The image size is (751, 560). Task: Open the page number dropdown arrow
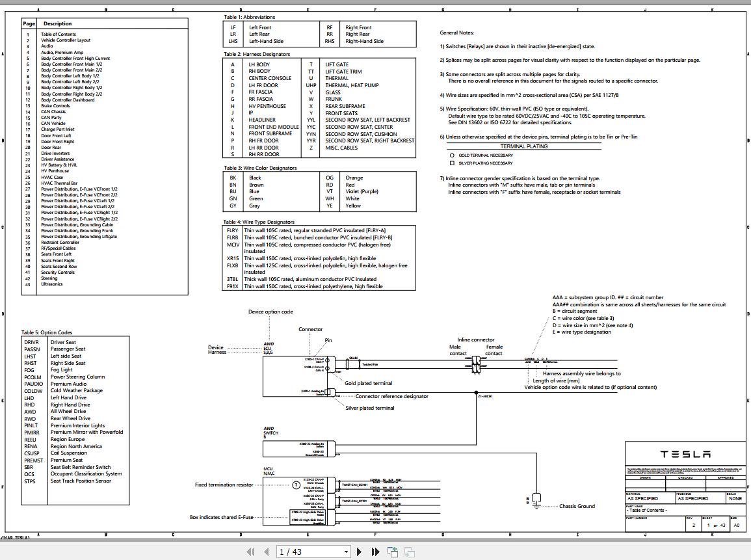(x=347, y=551)
